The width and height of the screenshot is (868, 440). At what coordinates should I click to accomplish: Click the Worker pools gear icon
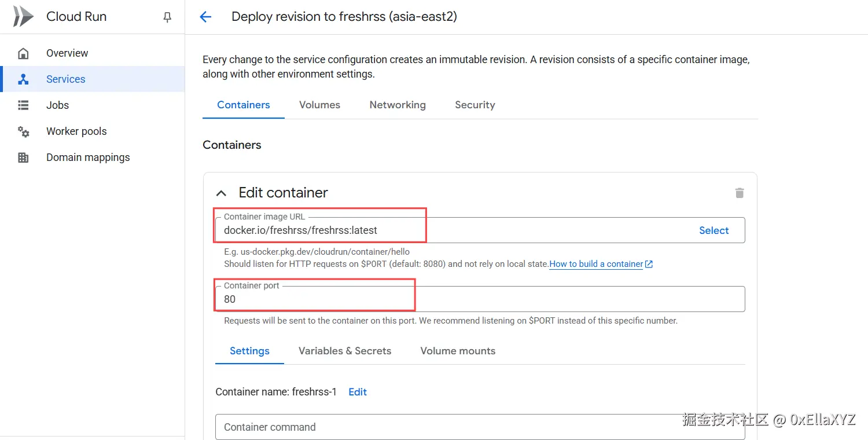pyautogui.click(x=23, y=131)
